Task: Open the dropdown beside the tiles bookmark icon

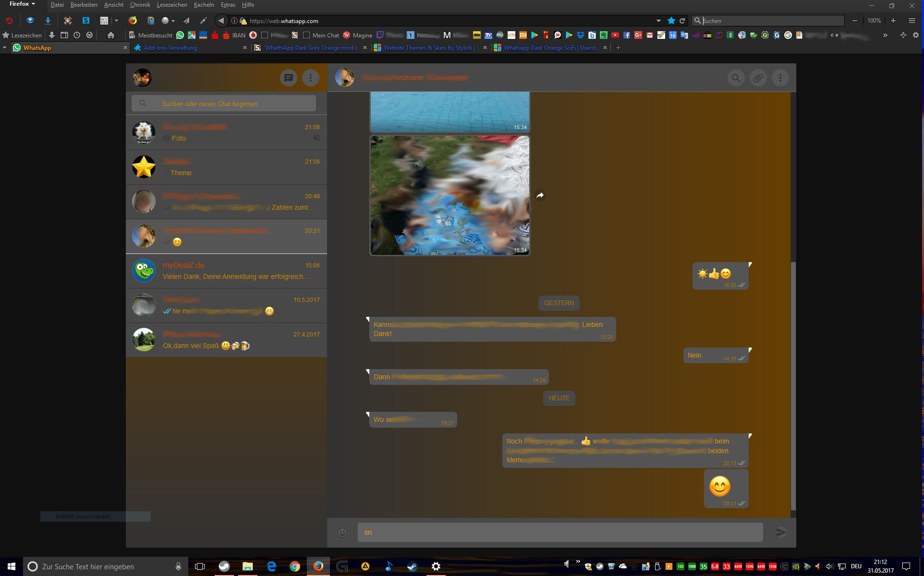Action: (x=116, y=21)
